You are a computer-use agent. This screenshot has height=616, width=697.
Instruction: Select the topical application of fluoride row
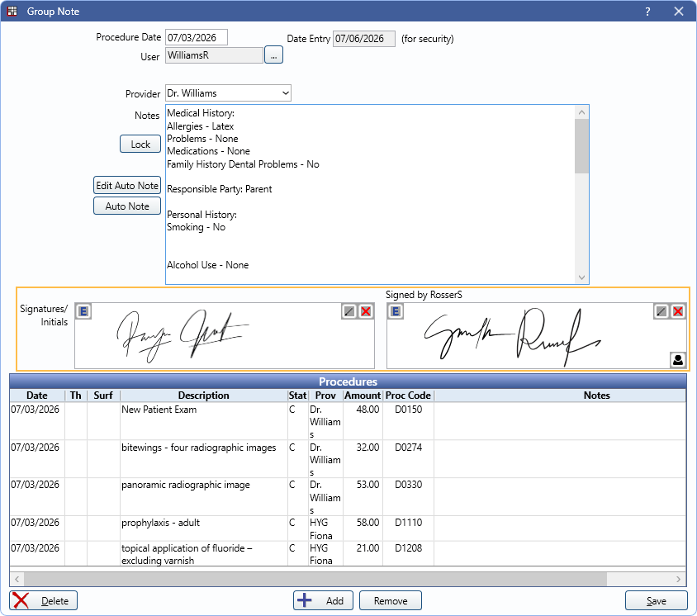pyautogui.click(x=348, y=554)
